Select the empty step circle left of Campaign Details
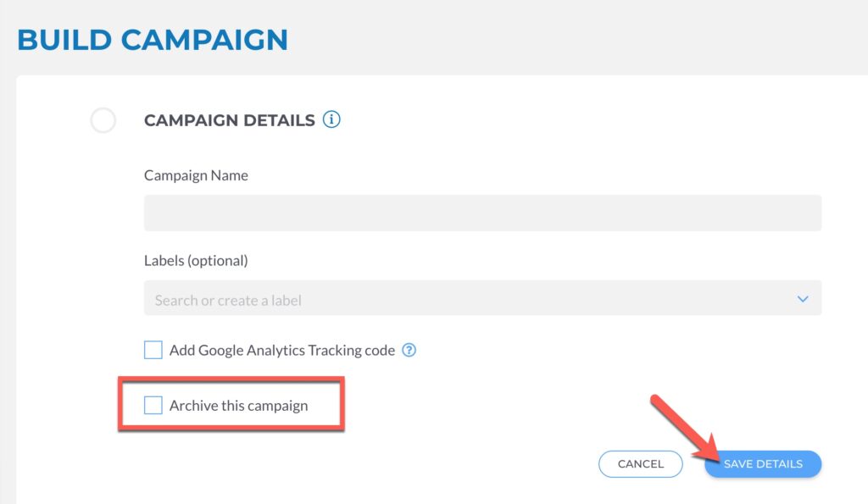The height and width of the screenshot is (504, 868). pos(103,120)
